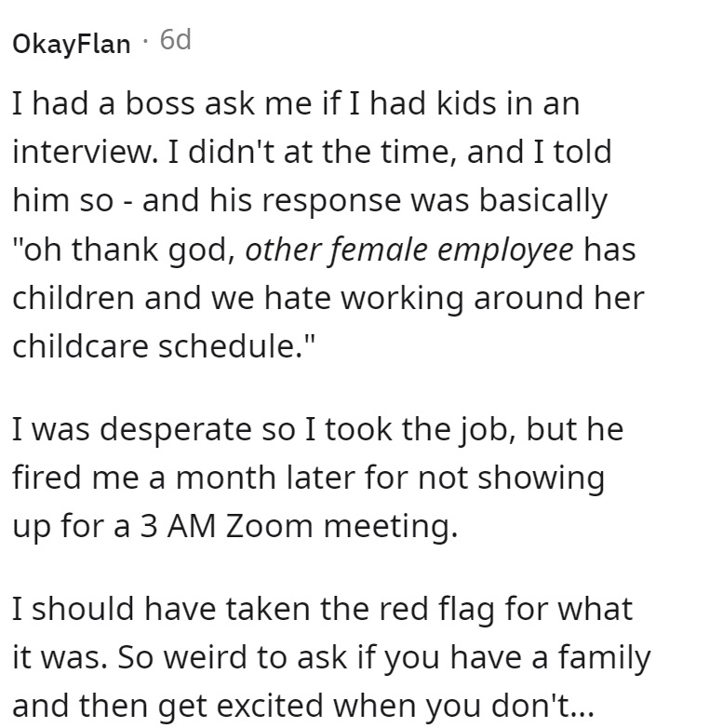Click the word 'children' in the first paragraph
The image size is (709, 728).
(74, 298)
